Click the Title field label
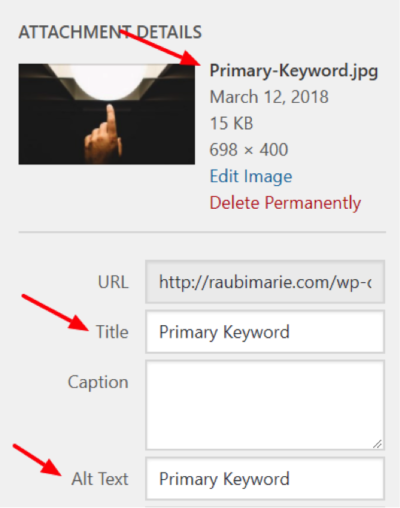This screenshot has height=508, width=400. (x=112, y=332)
